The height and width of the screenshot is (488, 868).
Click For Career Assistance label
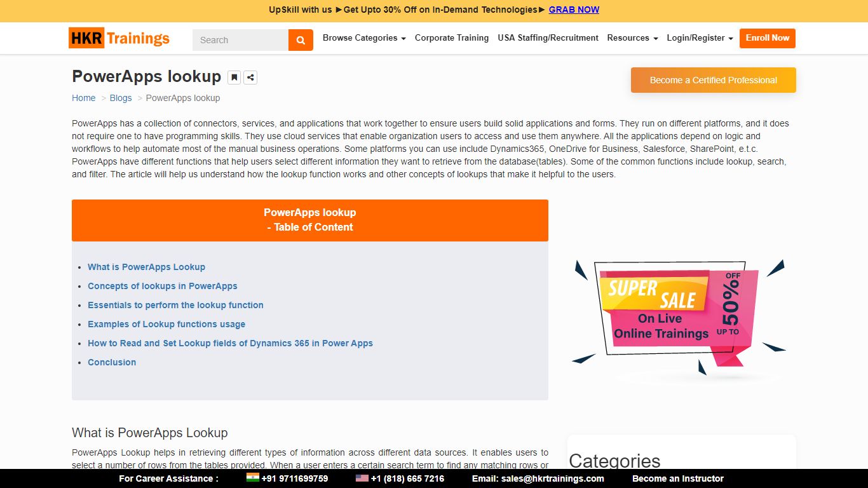pos(168,478)
